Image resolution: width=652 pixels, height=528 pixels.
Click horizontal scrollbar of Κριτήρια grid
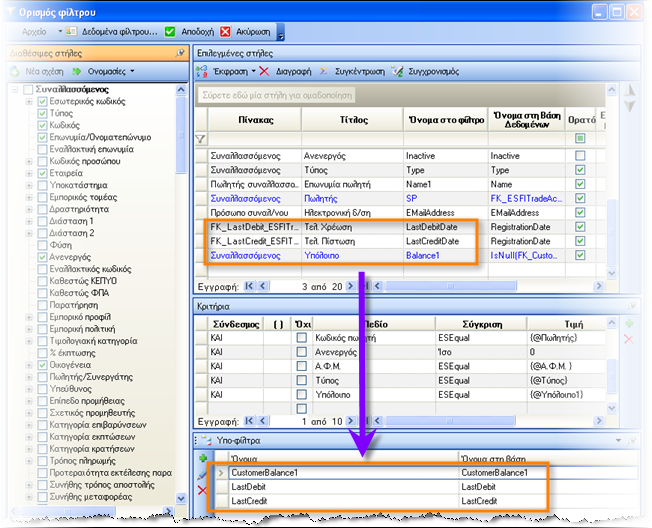(450, 421)
